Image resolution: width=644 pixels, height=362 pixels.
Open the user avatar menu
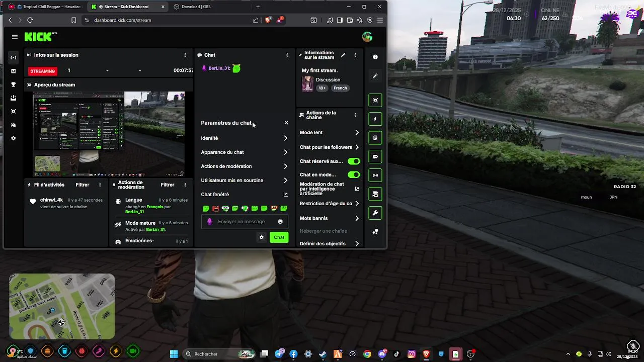367,37
